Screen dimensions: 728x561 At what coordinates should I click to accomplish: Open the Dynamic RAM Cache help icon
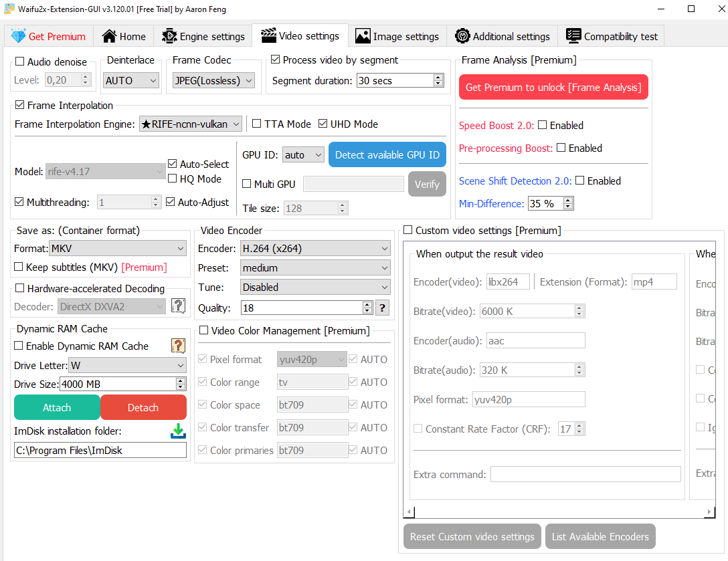[178, 346]
